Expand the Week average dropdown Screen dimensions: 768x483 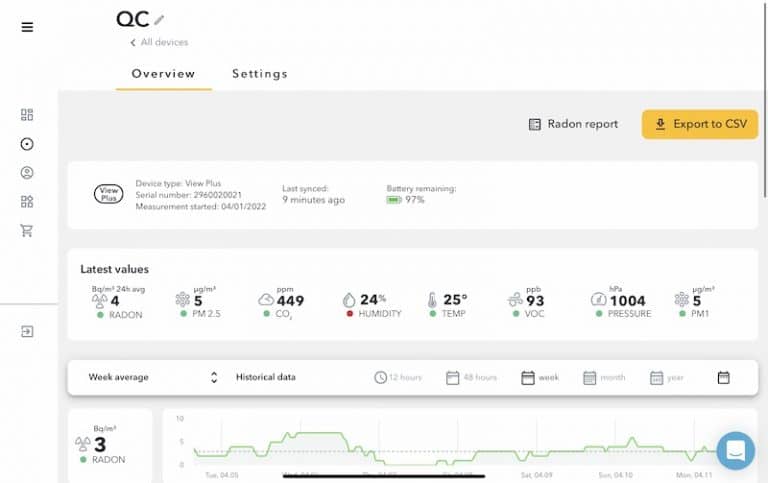coord(152,377)
